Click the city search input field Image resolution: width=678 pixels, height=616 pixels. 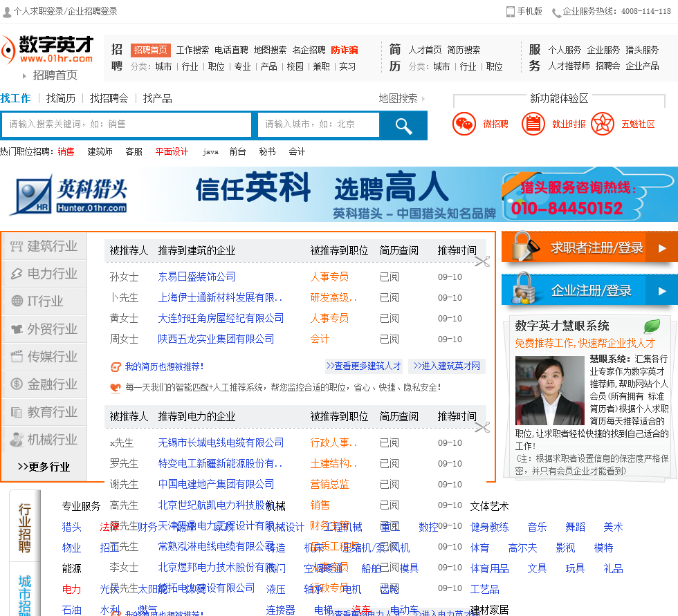click(319, 124)
